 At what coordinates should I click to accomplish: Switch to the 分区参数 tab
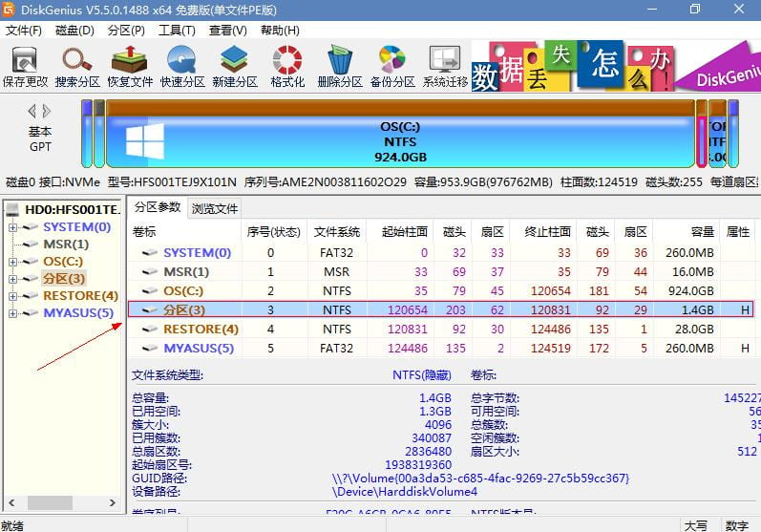click(158, 207)
